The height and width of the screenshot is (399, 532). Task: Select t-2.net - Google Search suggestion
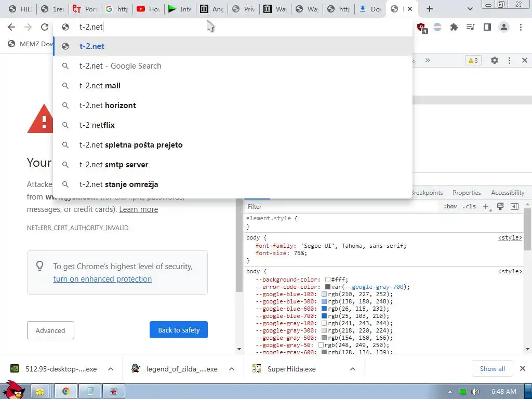[x=233, y=66]
